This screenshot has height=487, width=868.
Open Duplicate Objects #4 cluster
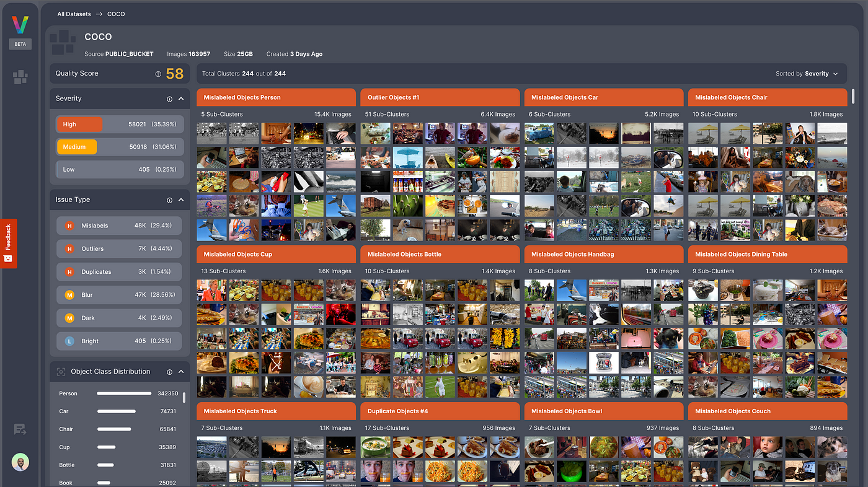(440, 411)
